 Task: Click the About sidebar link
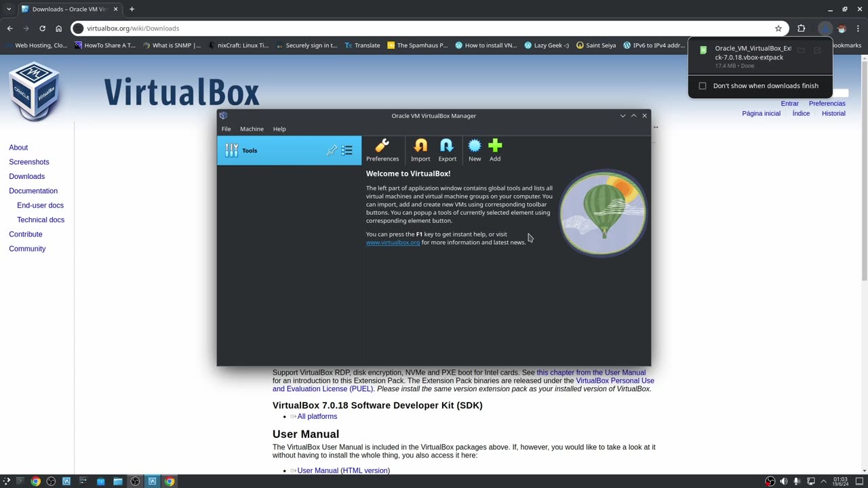coord(18,147)
